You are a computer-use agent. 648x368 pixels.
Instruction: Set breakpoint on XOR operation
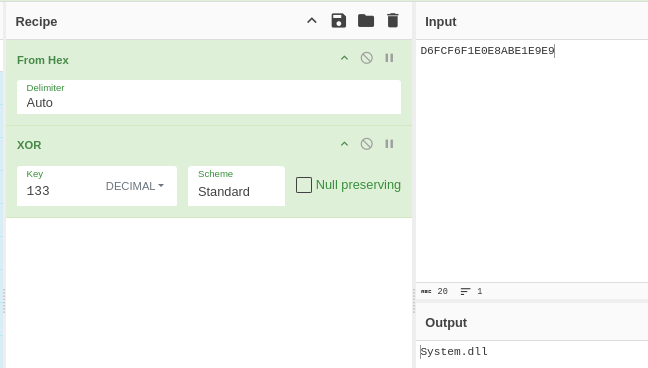[389, 144]
